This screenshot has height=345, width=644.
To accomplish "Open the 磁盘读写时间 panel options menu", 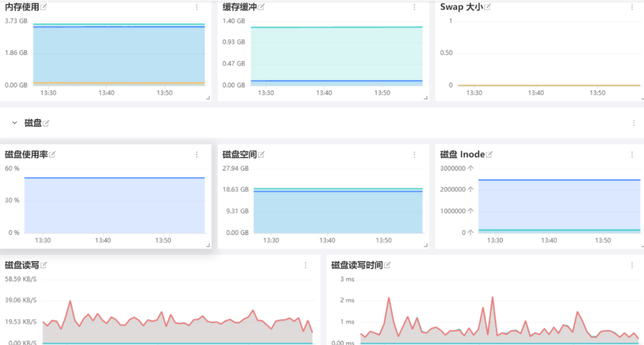I will (632, 265).
